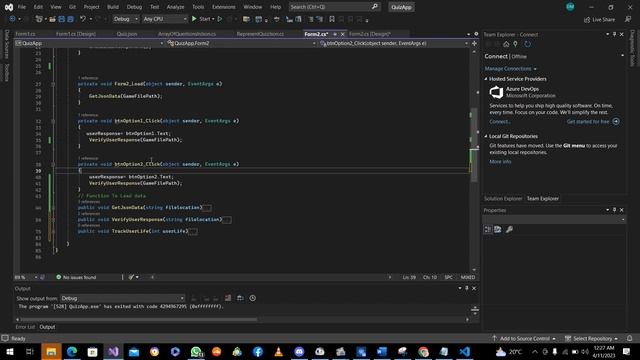This screenshot has width=640, height=360.
Task: Open the Discord taskbar icon
Action: (x=299, y=351)
